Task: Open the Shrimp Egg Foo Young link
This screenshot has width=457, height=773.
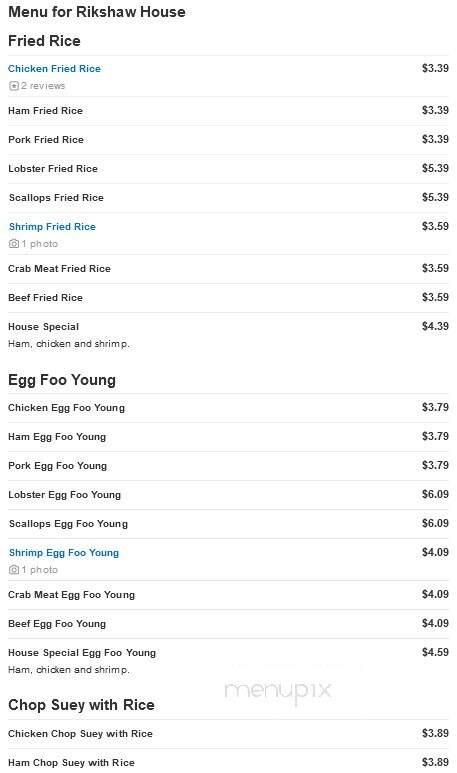Action: click(64, 553)
